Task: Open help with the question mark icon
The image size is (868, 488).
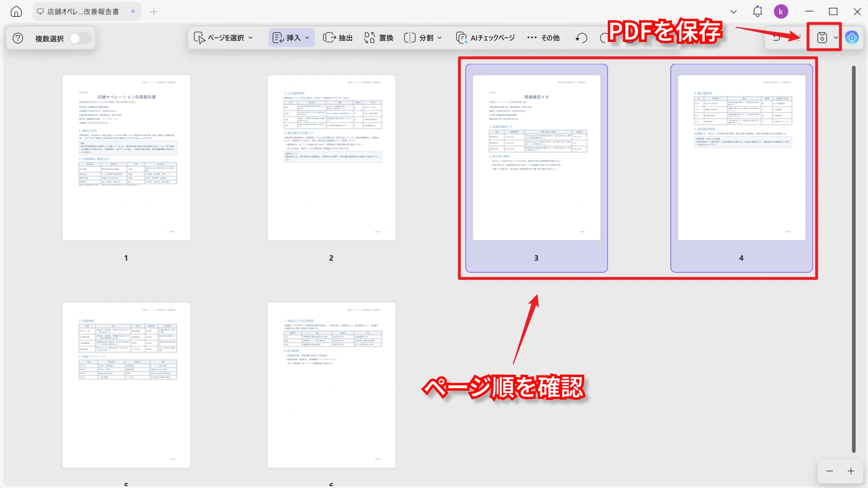Action: pos(18,38)
